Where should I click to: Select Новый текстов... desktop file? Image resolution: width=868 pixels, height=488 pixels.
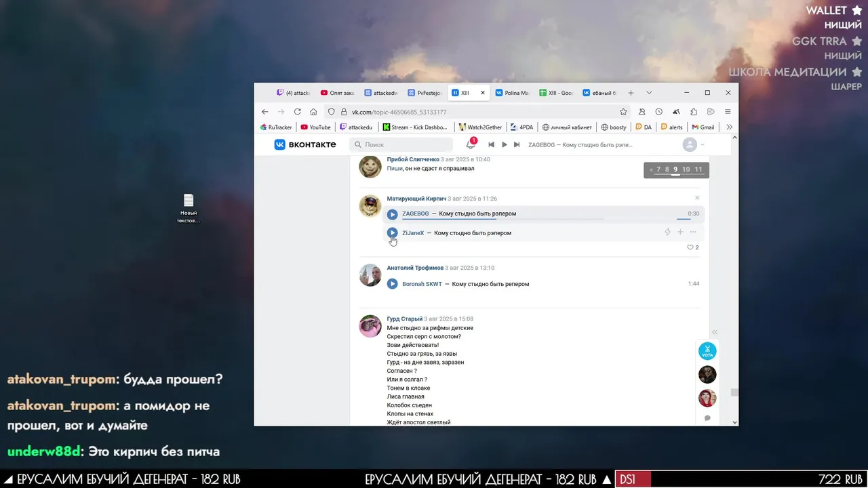[189, 209]
